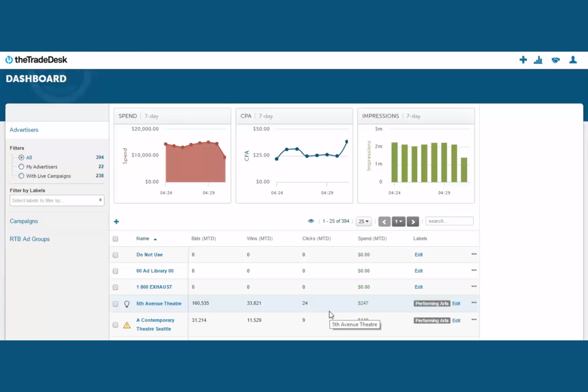Open more options for A Contemporary Theatre Seattle
Image resolution: width=588 pixels, height=392 pixels.
pos(474,320)
